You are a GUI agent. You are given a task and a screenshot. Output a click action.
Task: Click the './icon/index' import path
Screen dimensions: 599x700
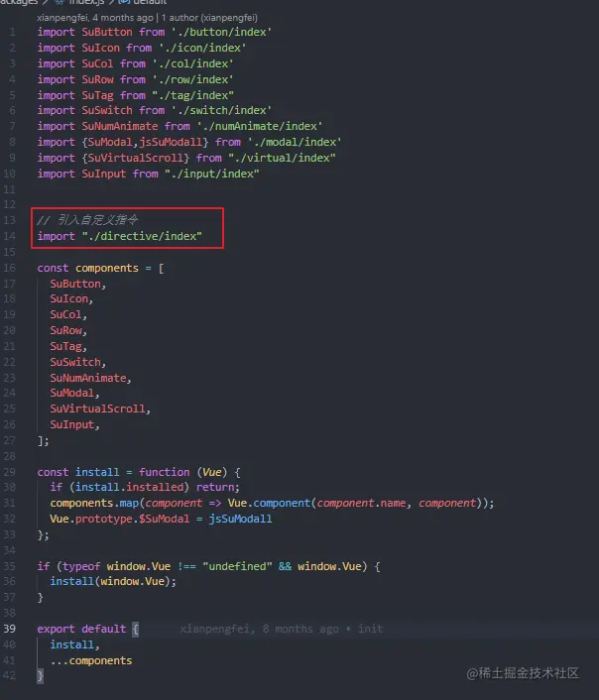click(202, 48)
